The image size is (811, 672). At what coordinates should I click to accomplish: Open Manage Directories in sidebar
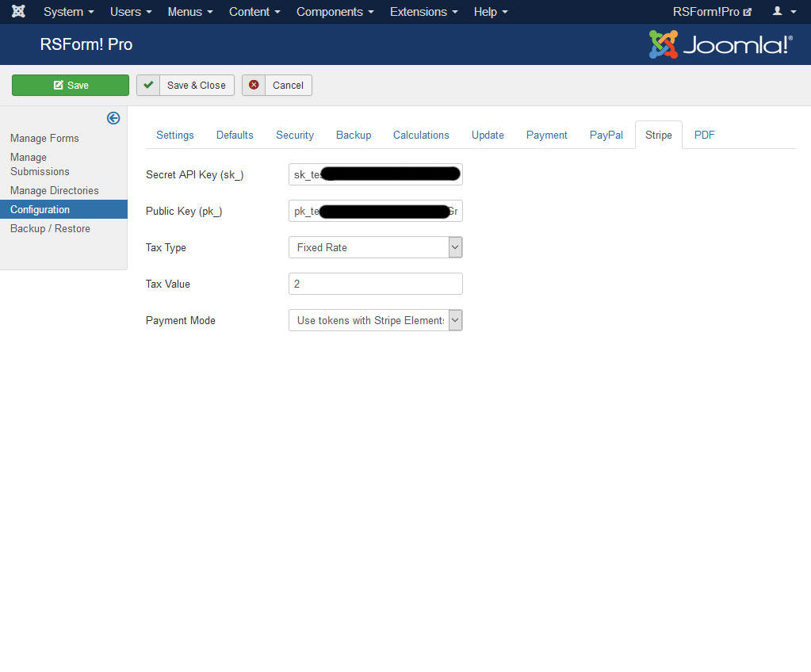pyautogui.click(x=55, y=191)
